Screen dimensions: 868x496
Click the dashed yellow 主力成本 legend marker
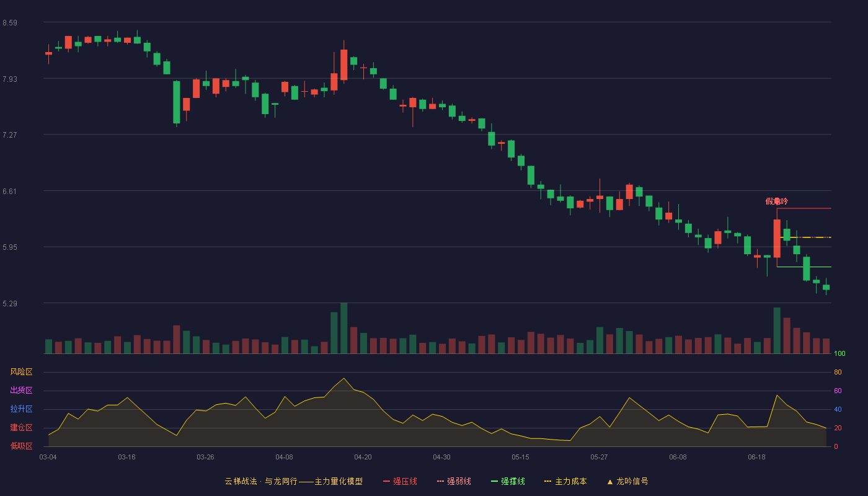click(547, 481)
